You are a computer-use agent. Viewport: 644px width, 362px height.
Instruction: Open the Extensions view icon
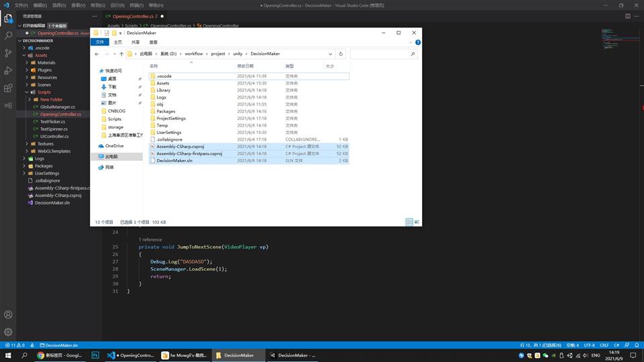click(8, 88)
